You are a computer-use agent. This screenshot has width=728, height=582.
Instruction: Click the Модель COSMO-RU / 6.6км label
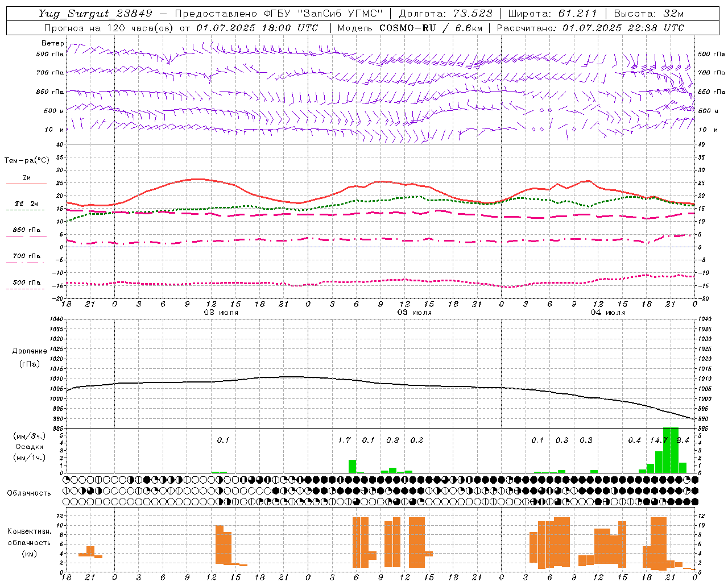(x=410, y=28)
